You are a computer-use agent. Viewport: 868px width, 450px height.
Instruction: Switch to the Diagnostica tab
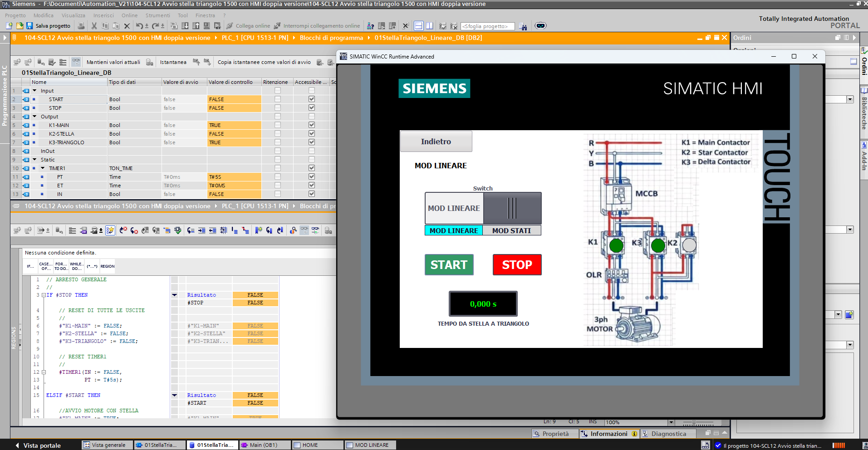pos(668,434)
